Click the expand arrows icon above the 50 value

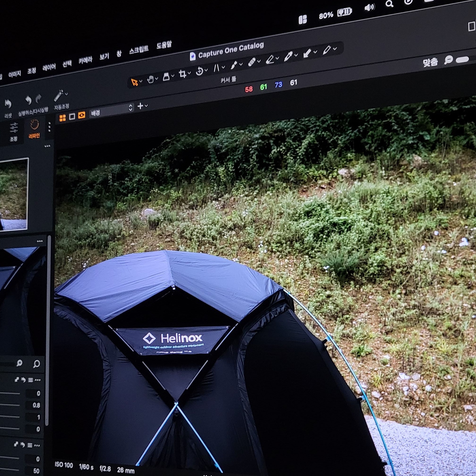click(x=16, y=445)
